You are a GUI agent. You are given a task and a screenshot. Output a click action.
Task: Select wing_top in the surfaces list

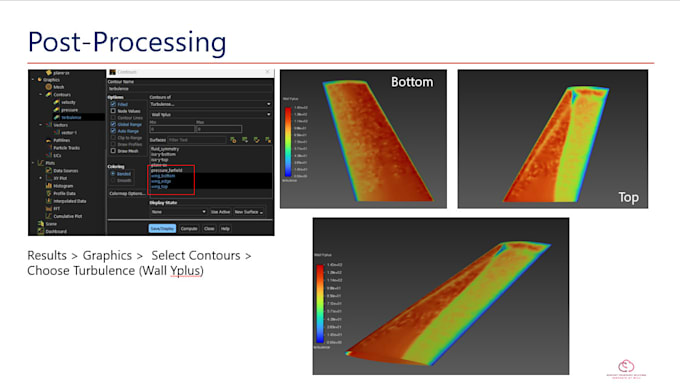coord(159,186)
